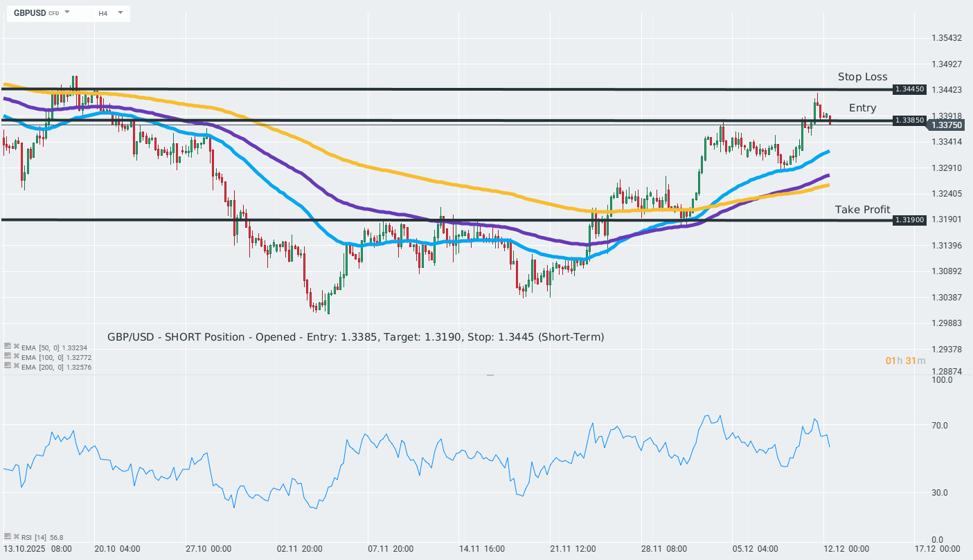973x560 pixels.
Task: Click the 12.12 00:00 time label
Action: [x=846, y=548]
